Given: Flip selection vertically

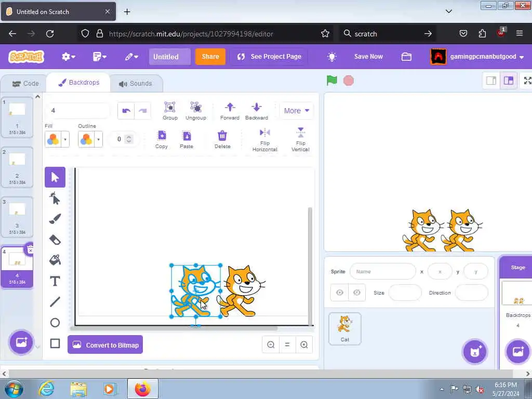Looking at the screenshot, I should (x=300, y=139).
